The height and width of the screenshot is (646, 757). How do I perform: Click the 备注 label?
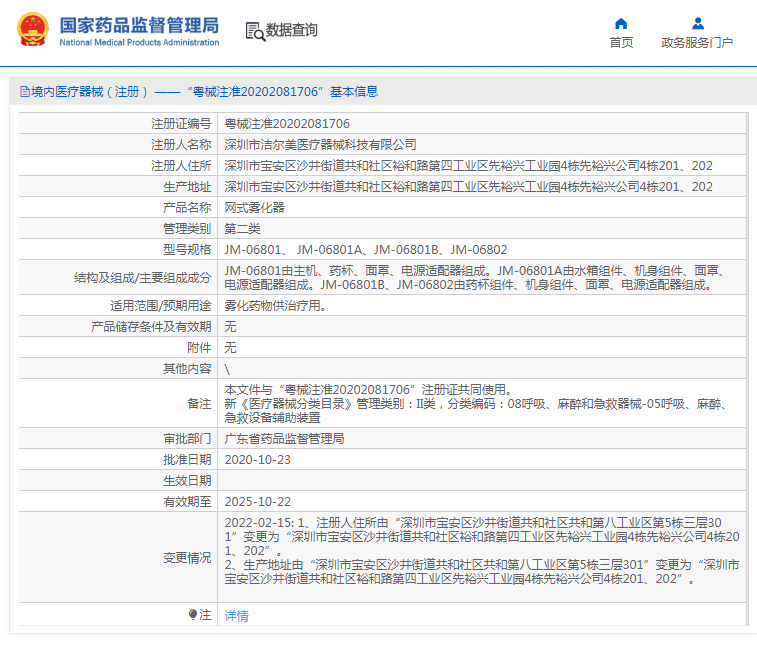pyautogui.click(x=199, y=404)
